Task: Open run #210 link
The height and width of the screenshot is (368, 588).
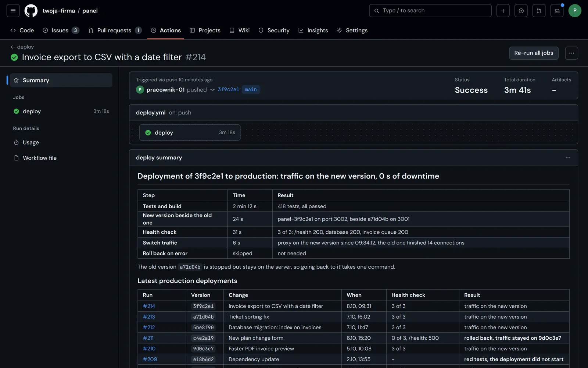Action: tap(149, 349)
